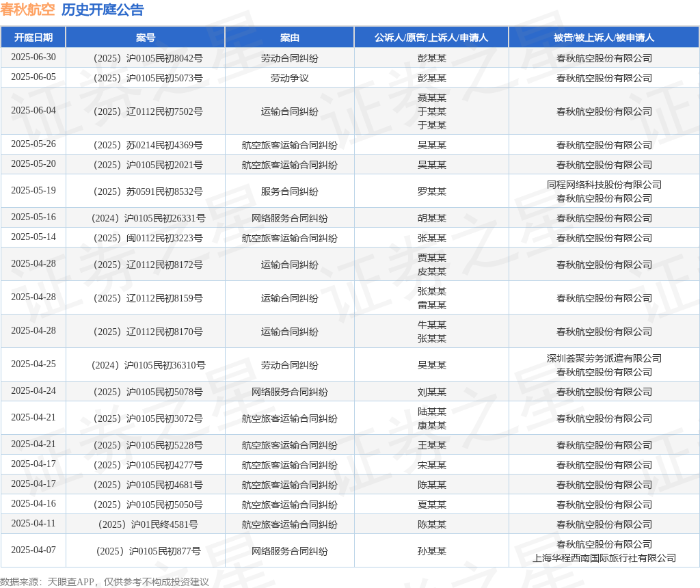Click the 开庭日期 column header
This screenshot has width=700, height=588.
pos(33,38)
